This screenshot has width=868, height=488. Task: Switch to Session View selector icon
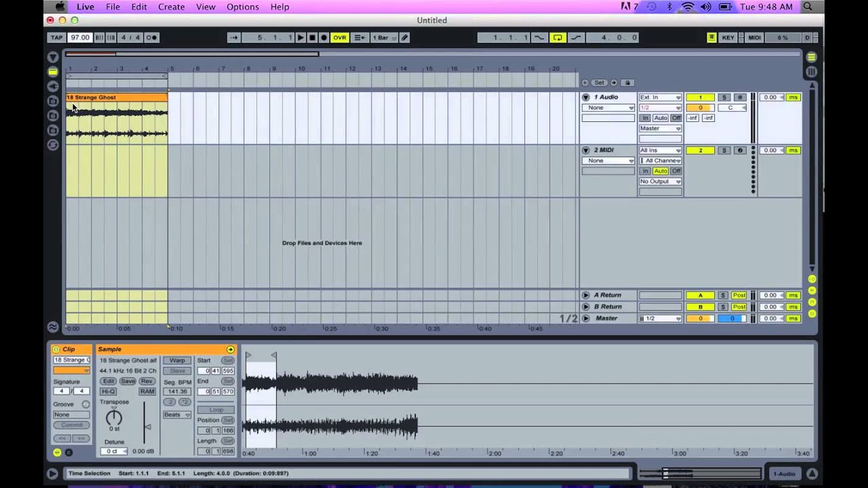coord(811,71)
